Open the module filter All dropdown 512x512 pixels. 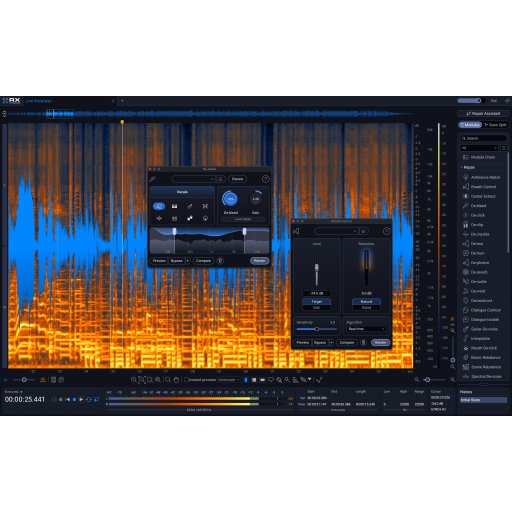point(479,148)
